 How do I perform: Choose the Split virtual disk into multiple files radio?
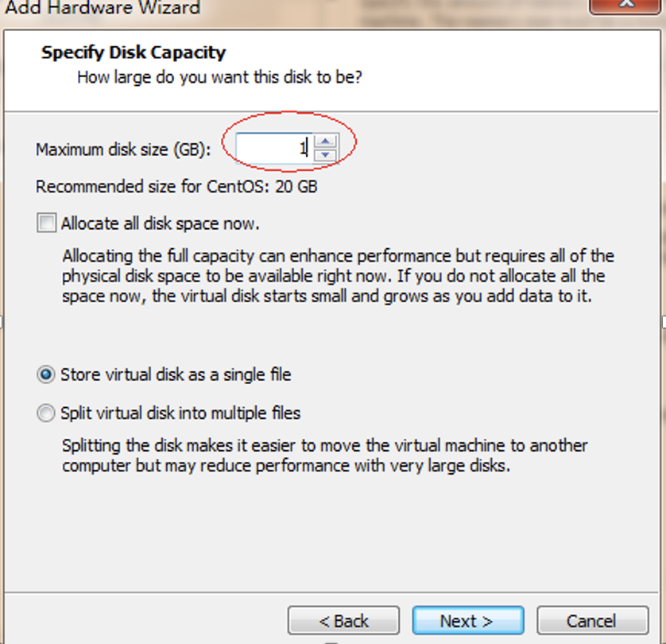pos(46,413)
